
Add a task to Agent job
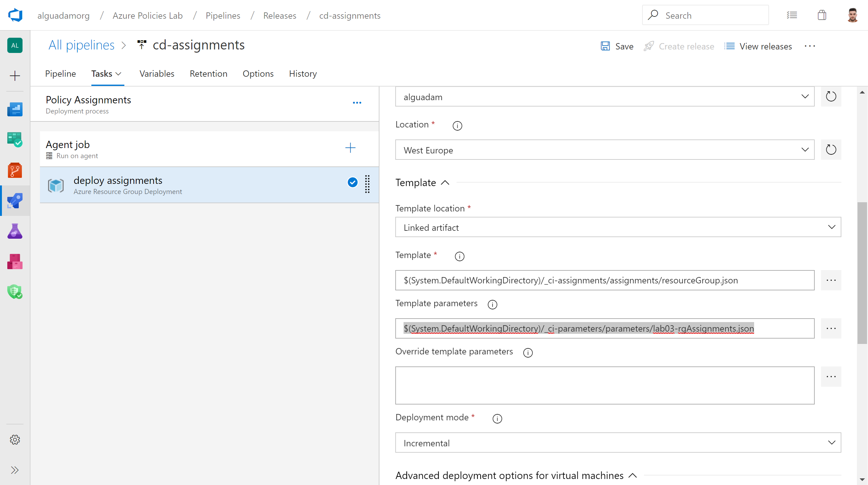coord(351,148)
